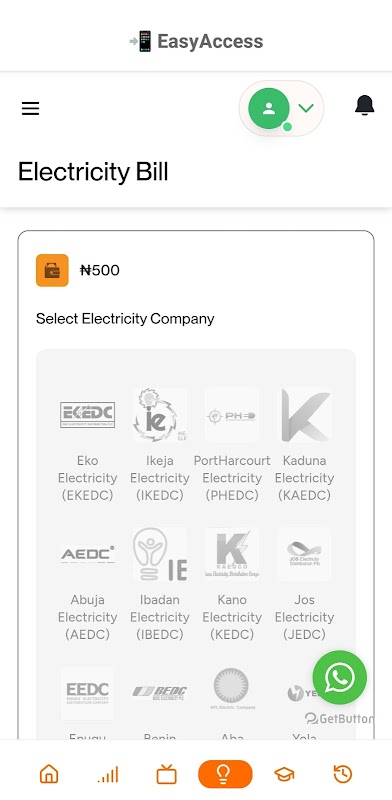
Task: Choose PortHarcourt Electricity (PHEDC)
Action: click(x=232, y=444)
